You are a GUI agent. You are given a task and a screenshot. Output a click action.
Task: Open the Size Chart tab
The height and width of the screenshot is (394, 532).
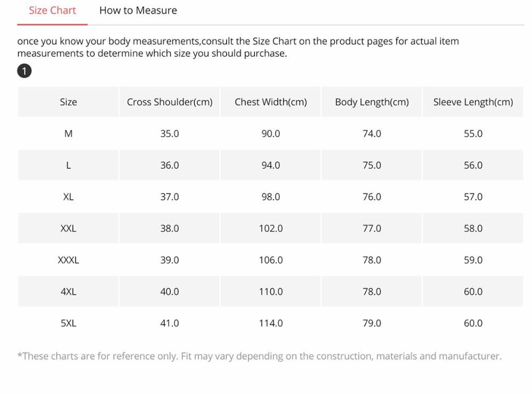tap(52, 11)
